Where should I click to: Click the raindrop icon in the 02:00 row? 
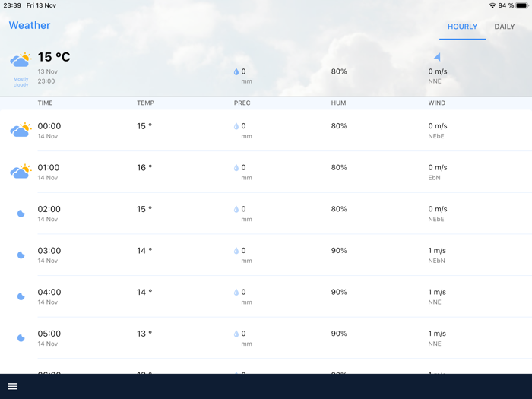coord(236,209)
